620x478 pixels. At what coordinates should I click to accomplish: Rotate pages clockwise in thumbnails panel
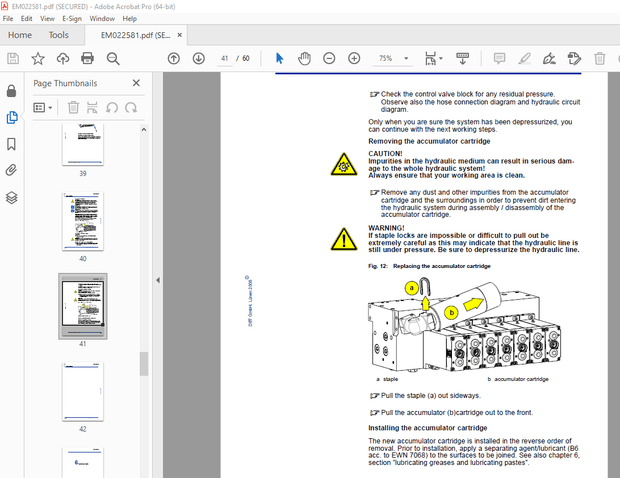(x=131, y=108)
